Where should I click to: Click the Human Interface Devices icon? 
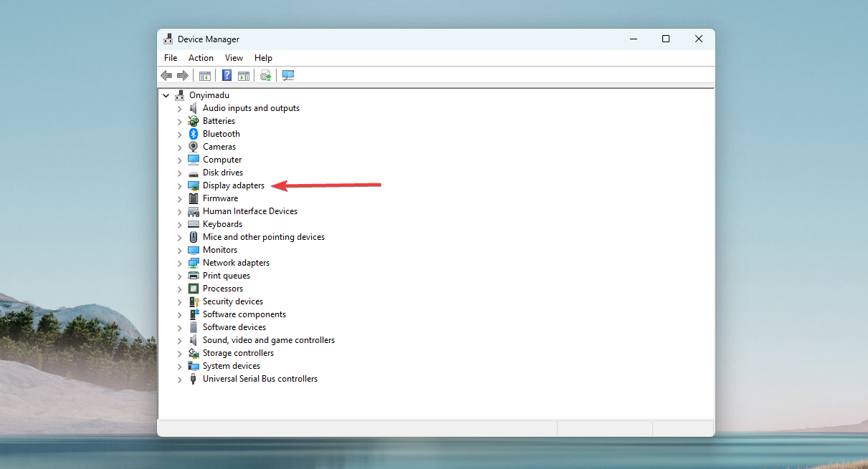pyautogui.click(x=193, y=211)
